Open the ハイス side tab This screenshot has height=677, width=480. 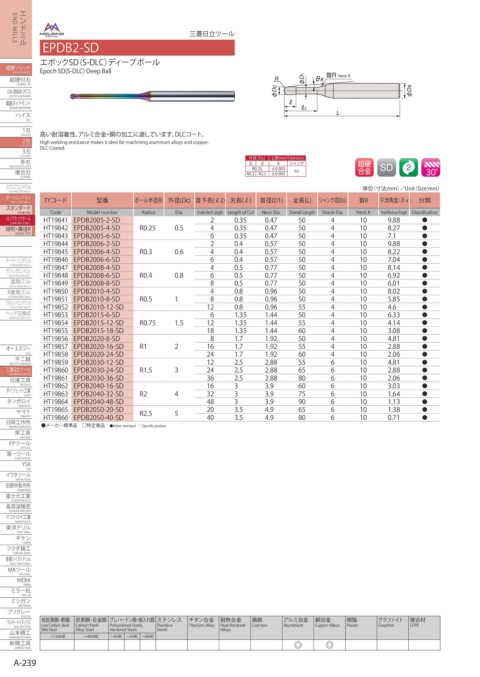[x=16, y=116]
